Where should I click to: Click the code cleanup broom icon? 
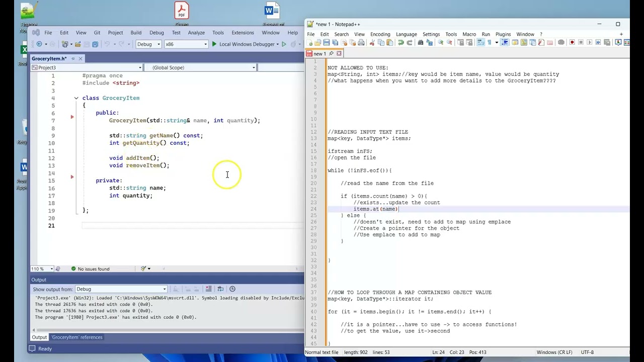pyautogui.click(x=144, y=269)
